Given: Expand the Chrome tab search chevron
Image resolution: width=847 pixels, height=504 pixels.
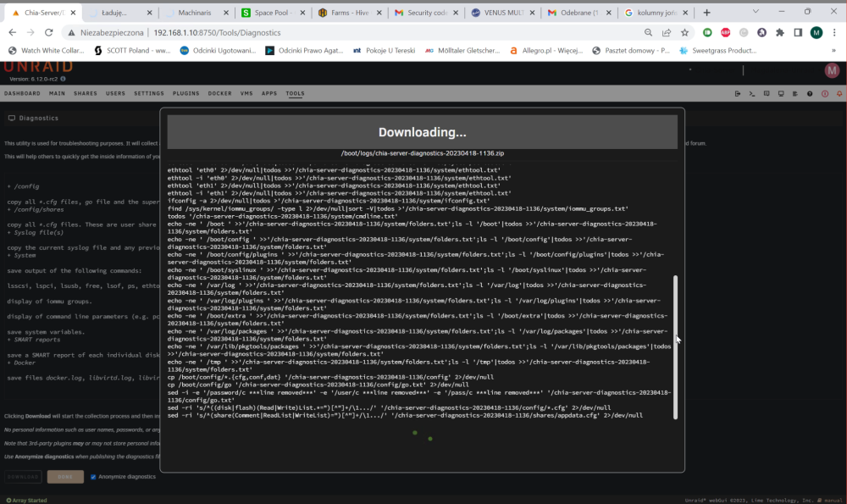Looking at the screenshot, I should point(756,11).
